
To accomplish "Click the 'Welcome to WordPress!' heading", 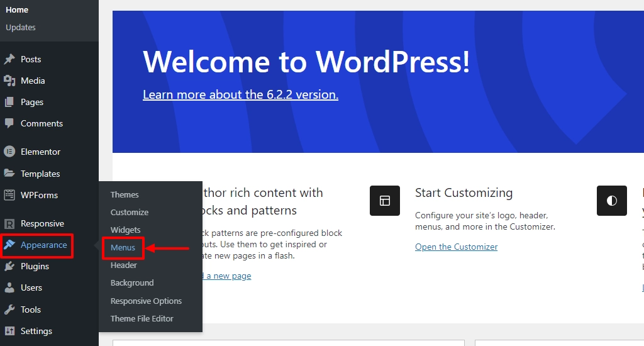I will click(306, 62).
